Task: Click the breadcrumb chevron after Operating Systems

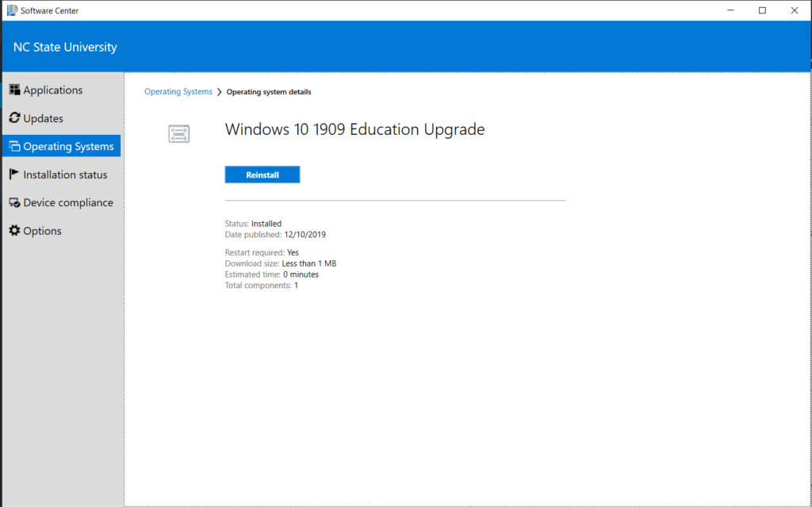Action: click(x=217, y=91)
